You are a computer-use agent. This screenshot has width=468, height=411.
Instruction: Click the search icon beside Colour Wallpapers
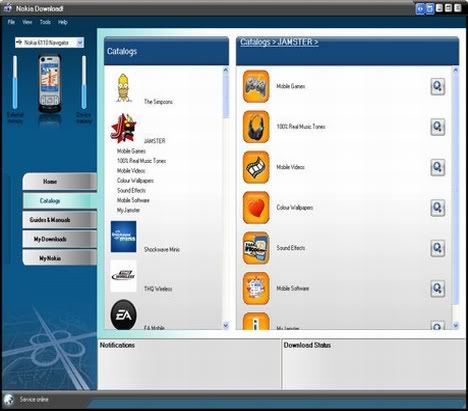tap(438, 208)
